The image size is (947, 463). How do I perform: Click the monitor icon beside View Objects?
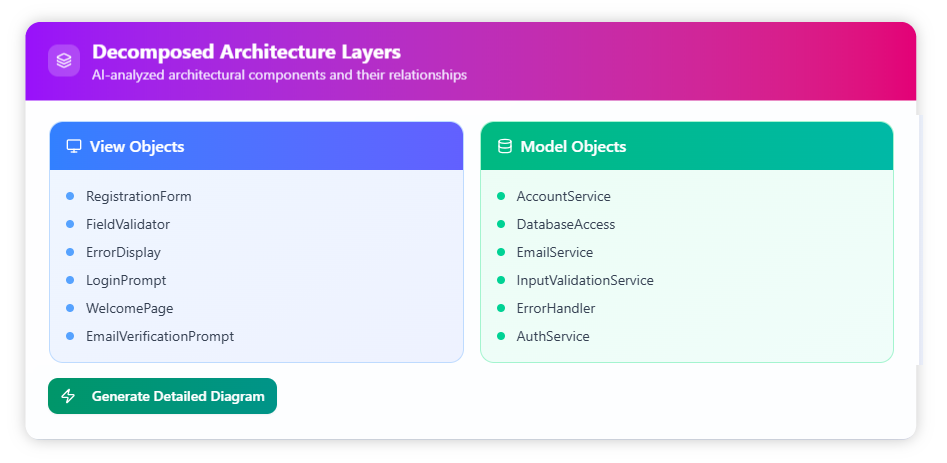pyautogui.click(x=73, y=146)
